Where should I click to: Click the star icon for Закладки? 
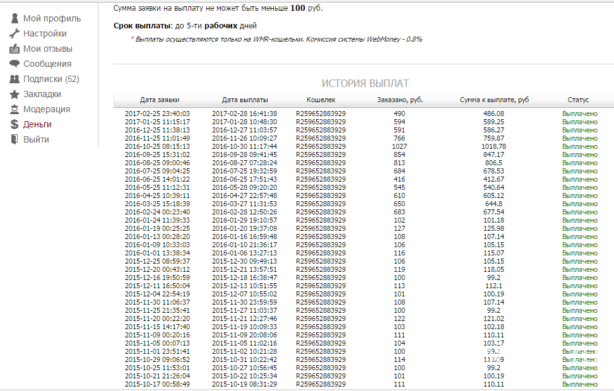pyautogui.click(x=14, y=94)
